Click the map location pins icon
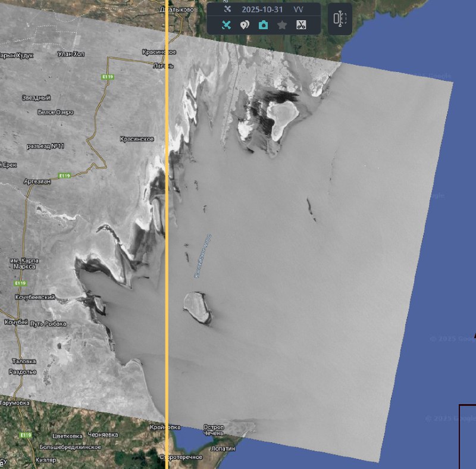The image size is (476, 469). [x=245, y=25]
